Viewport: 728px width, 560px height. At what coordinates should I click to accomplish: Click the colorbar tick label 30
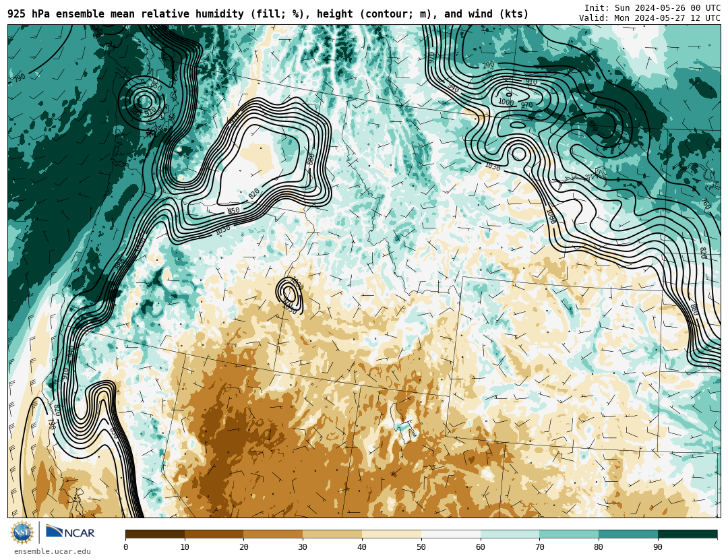303,547
